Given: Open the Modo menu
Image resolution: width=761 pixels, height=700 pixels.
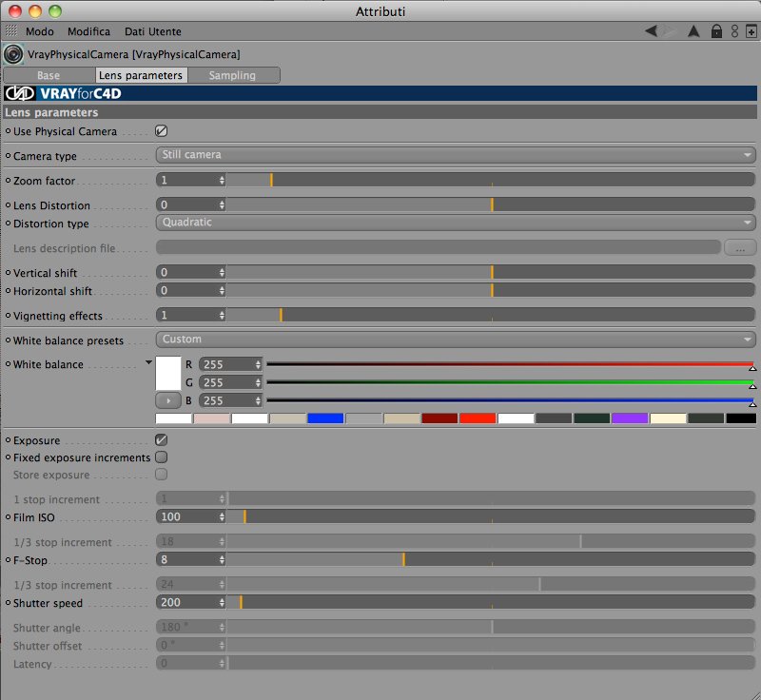Looking at the screenshot, I should (x=40, y=31).
